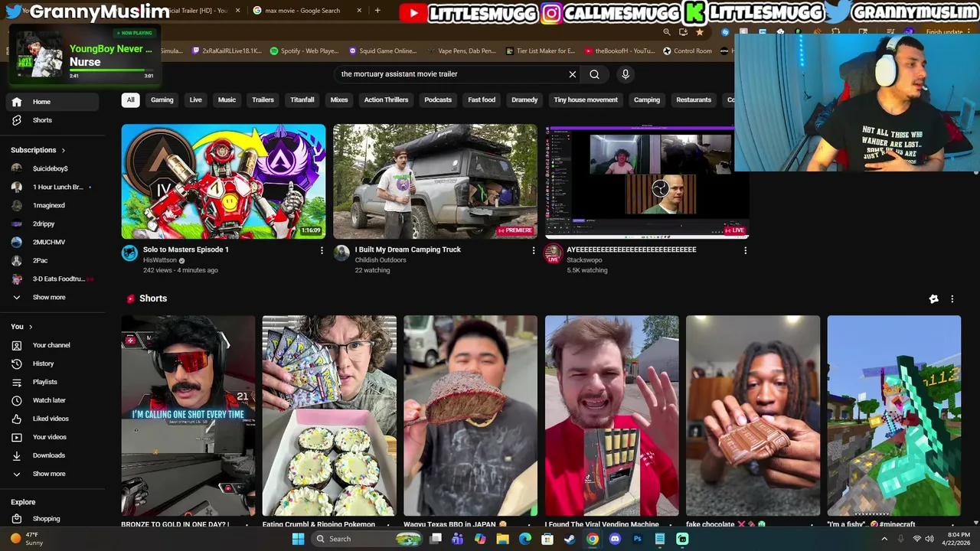Viewport: 980px width, 551px height.
Task: Open weather widget showing 47°F Sunny
Action: (x=27, y=539)
